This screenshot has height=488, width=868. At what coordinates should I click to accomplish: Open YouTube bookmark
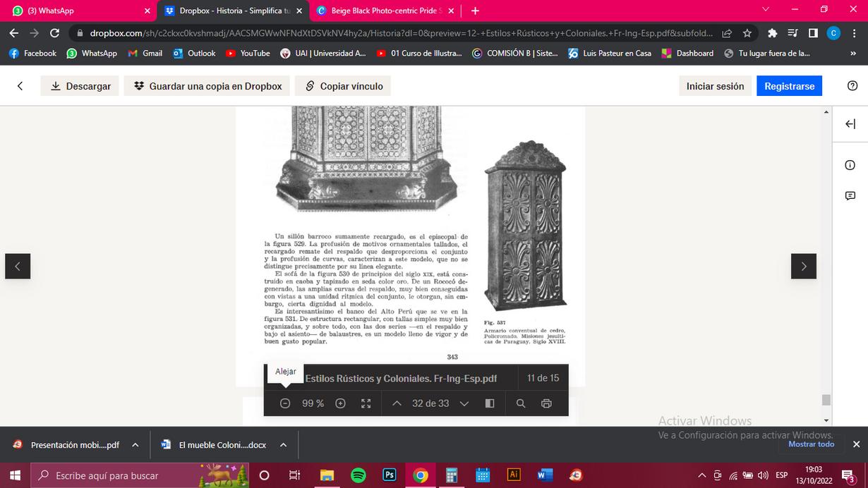(248, 53)
